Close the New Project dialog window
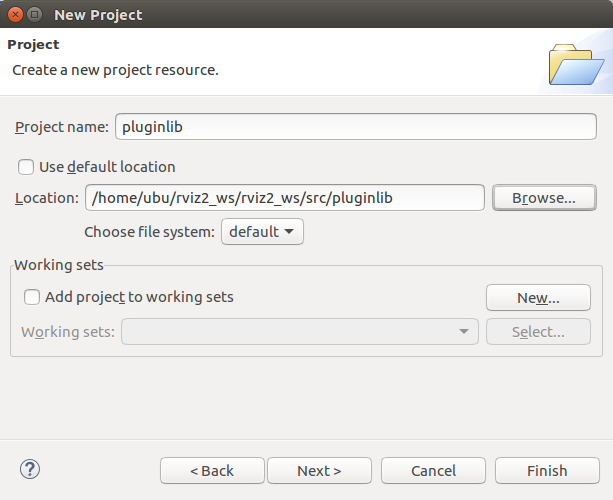 click(x=14, y=15)
